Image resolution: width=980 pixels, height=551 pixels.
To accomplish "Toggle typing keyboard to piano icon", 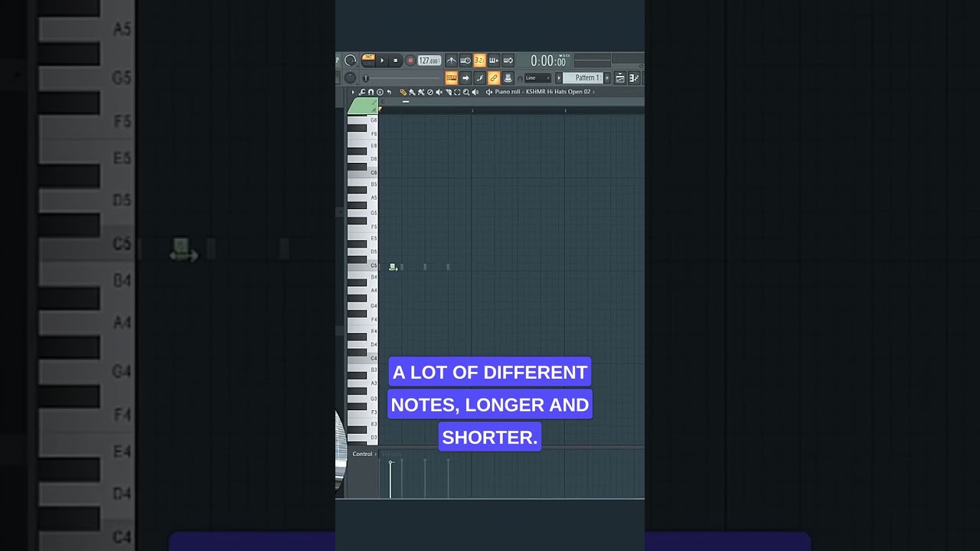I will pos(452,77).
